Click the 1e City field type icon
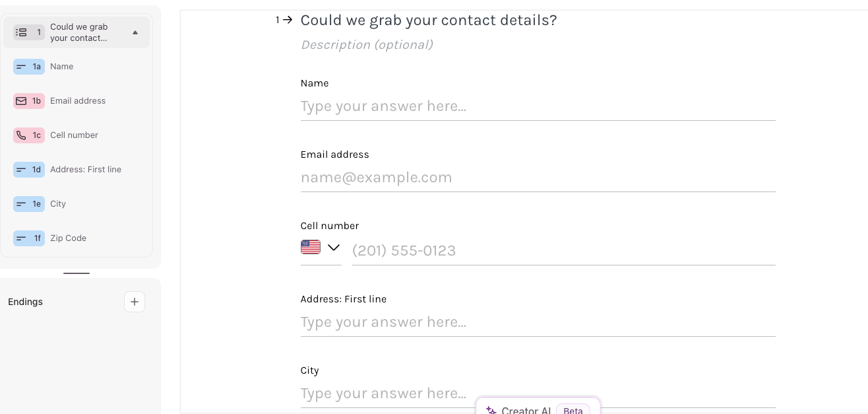Viewport: 868px width, 414px height. (x=21, y=204)
